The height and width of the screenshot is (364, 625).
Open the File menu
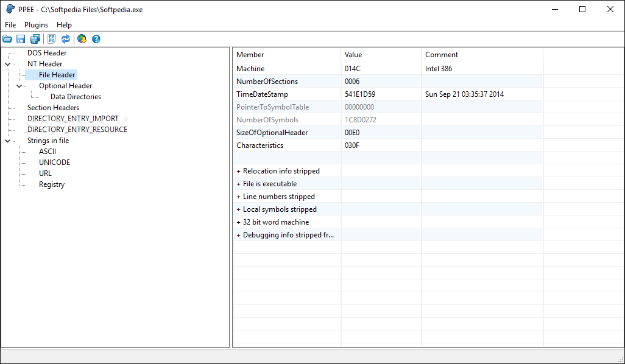click(10, 25)
